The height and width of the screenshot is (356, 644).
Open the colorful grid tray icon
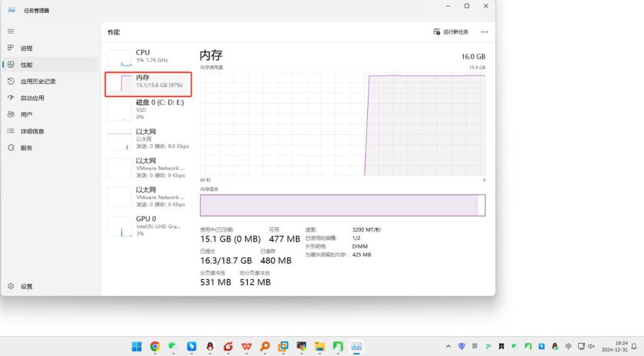[x=488, y=346]
